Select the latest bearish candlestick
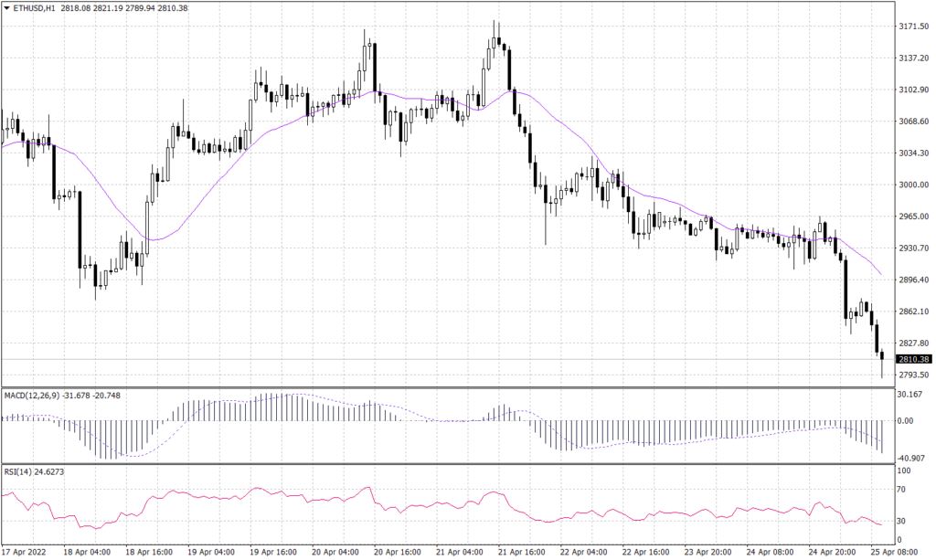 tap(880, 356)
